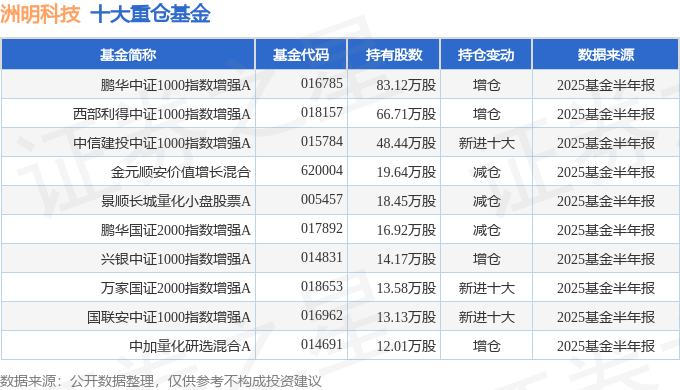The image size is (680, 390).
Task: Click 新进十大 in the 015784 row
Action: click(487, 143)
